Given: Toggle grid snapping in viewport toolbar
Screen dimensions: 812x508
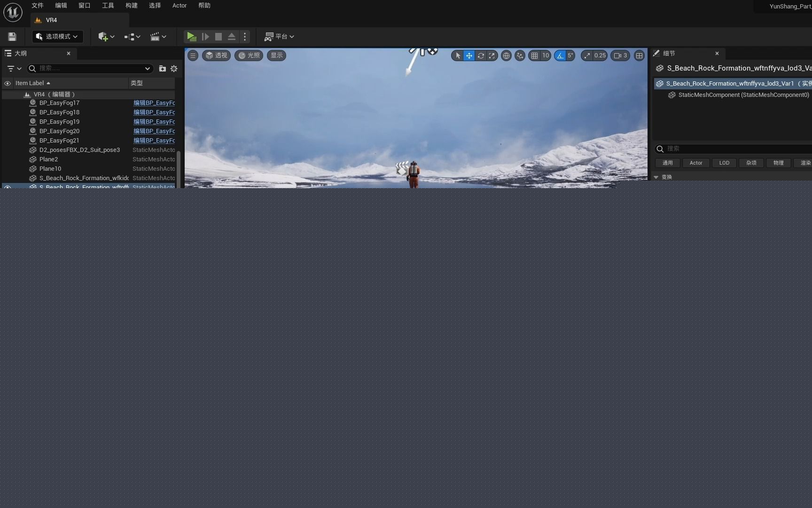Looking at the screenshot, I should (x=535, y=56).
